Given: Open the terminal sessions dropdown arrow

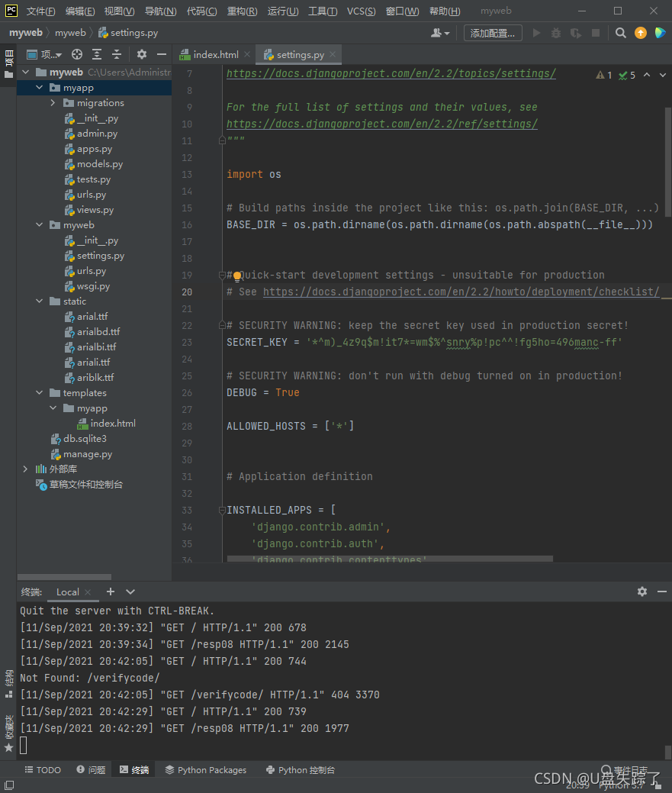Looking at the screenshot, I should tap(130, 592).
